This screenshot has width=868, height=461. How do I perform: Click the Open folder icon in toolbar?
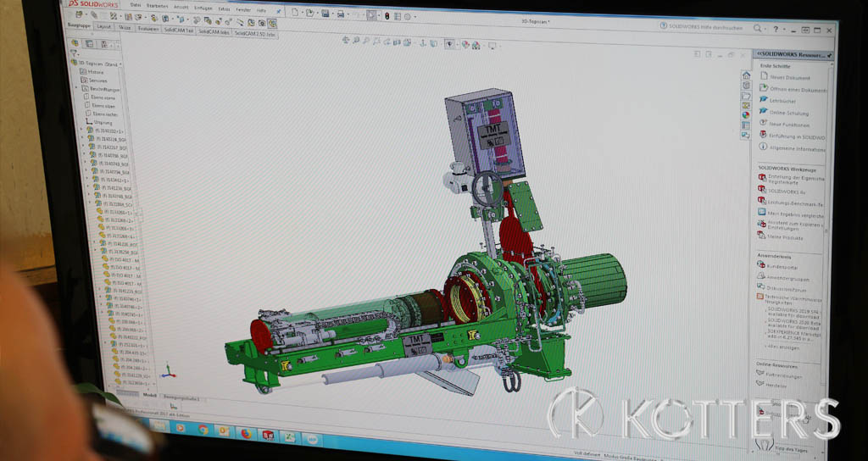(309, 13)
